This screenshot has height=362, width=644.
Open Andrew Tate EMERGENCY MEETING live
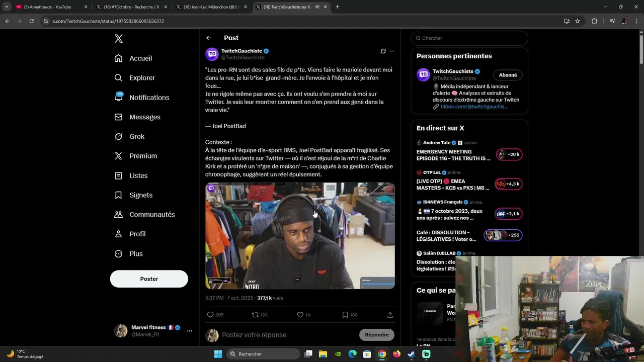(x=453, y=155)
